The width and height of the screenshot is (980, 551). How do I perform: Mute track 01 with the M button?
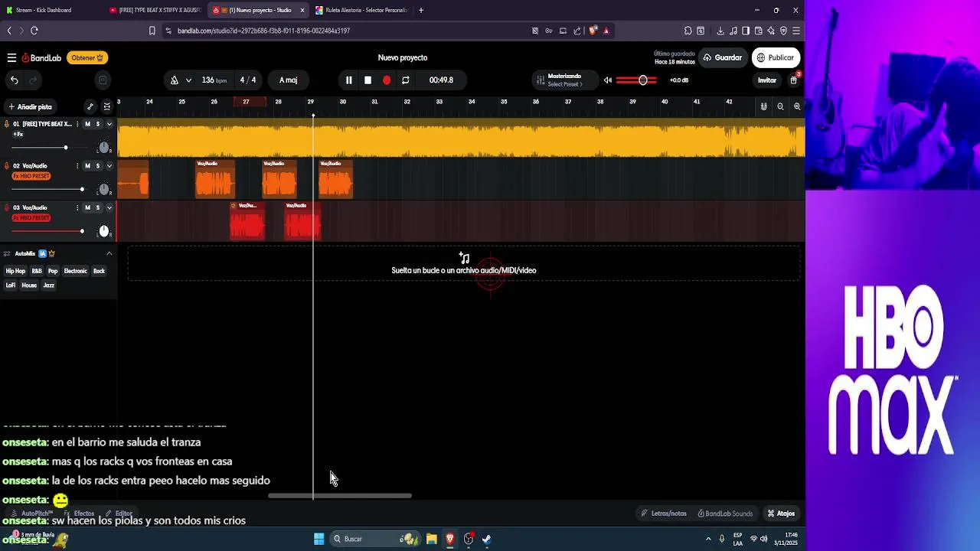[87, 124]
